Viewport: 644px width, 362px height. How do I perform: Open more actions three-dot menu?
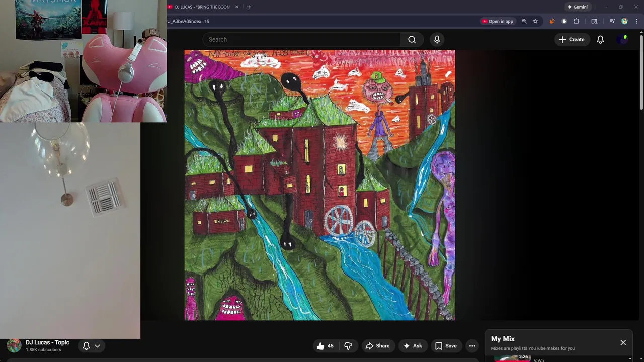pos(472,346)
